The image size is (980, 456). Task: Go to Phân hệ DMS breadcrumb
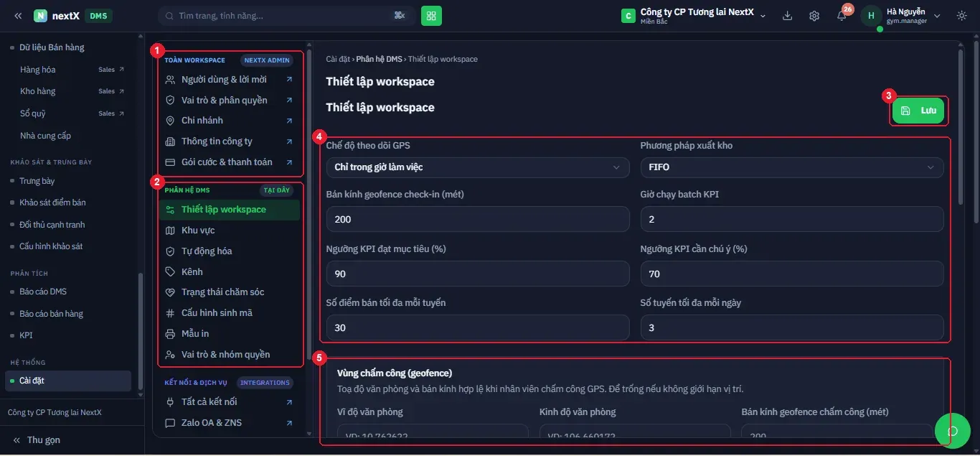tap(379, 59)
